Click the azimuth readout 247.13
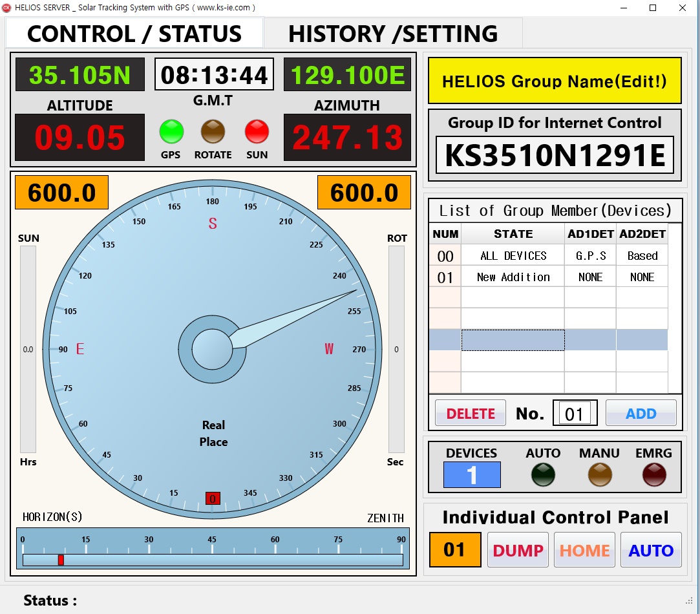This screenshot has width=700, height=614. click(x=347, y=137)
